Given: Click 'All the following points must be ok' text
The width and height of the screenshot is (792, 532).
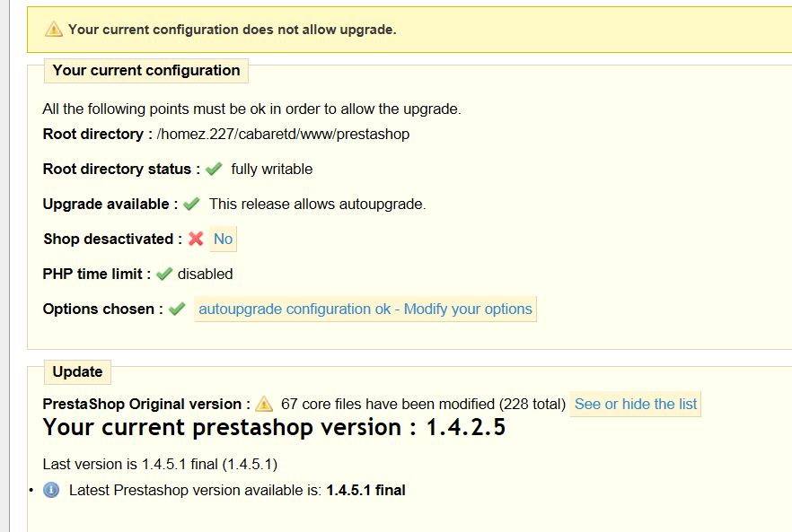Looking at the screenshot, I should point(251,109).
